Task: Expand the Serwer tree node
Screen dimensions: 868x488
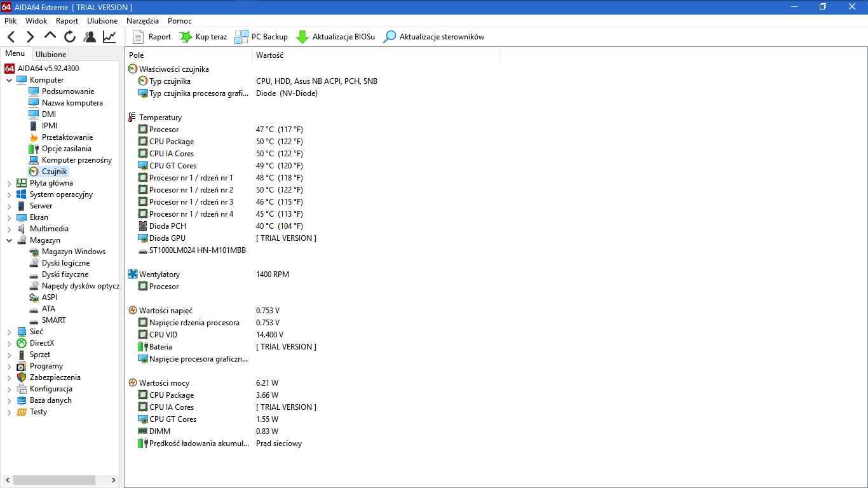Action: pos(9,206)
